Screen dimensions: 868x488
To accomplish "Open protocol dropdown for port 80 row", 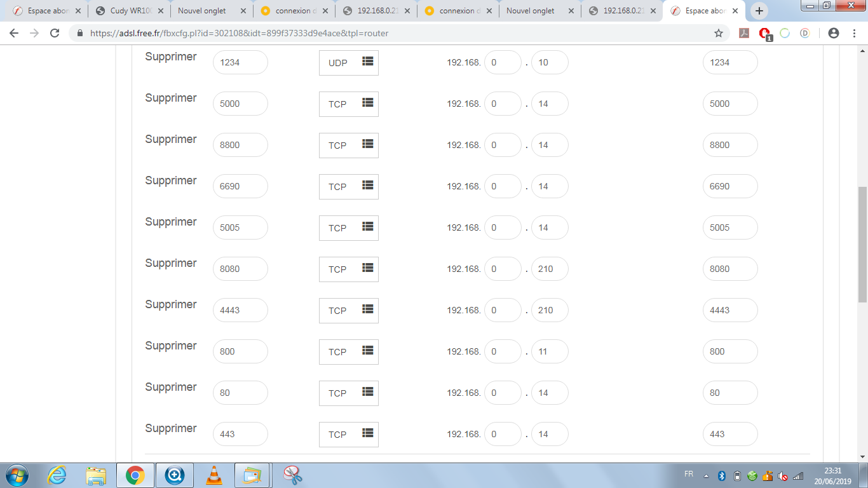I will click(x=349, y=393).
